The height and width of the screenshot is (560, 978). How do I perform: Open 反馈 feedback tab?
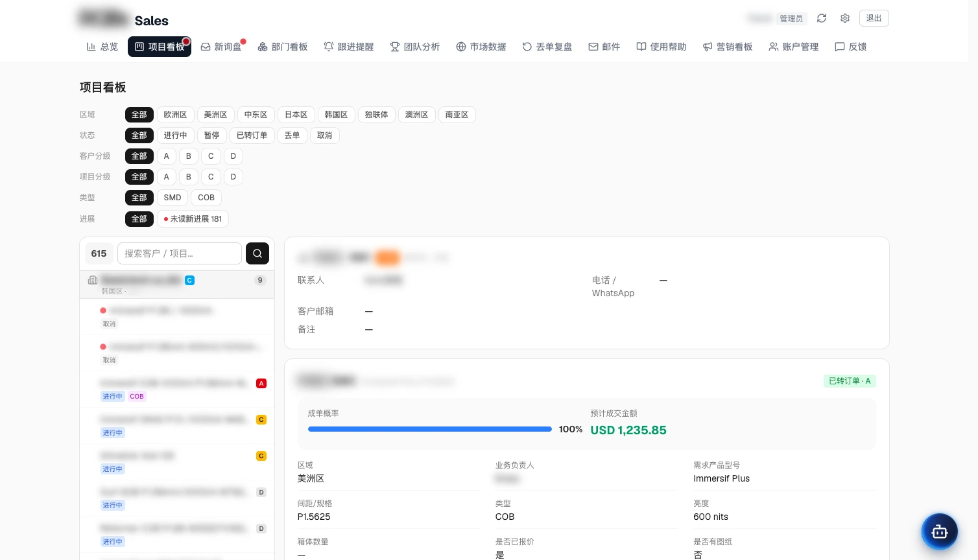tap(851, 47)
